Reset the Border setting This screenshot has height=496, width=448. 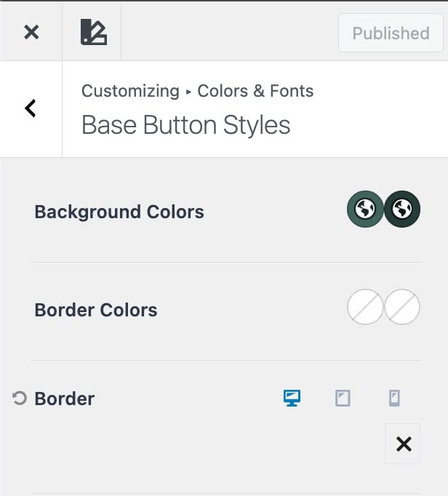pos(20,398)
